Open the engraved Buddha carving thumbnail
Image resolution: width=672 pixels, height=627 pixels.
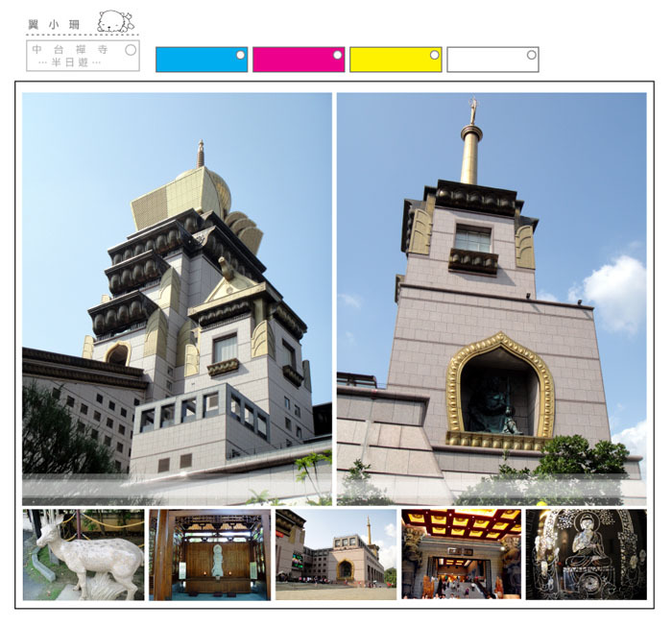(586, 555)
